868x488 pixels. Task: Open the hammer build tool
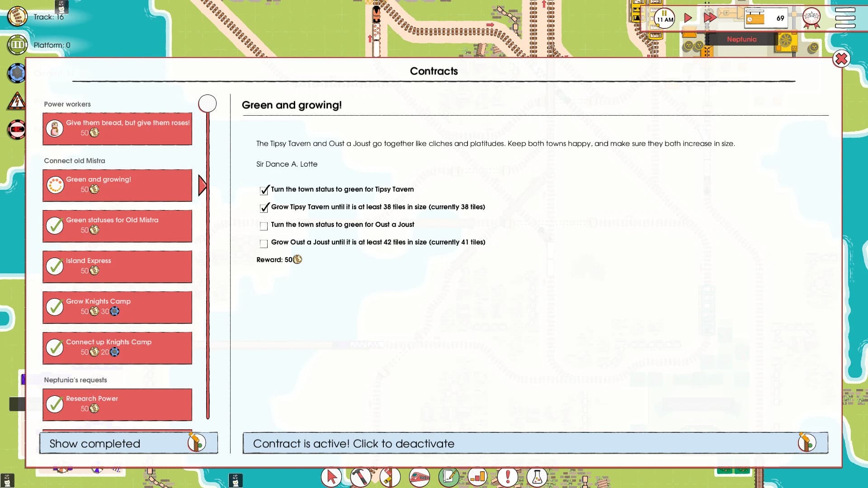(x=360, y=477)
